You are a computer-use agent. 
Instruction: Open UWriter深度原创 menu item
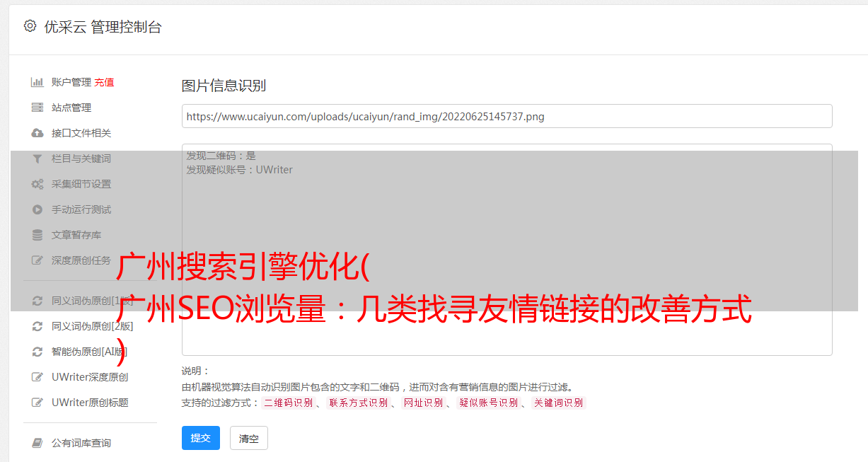[x=90, y=377]
